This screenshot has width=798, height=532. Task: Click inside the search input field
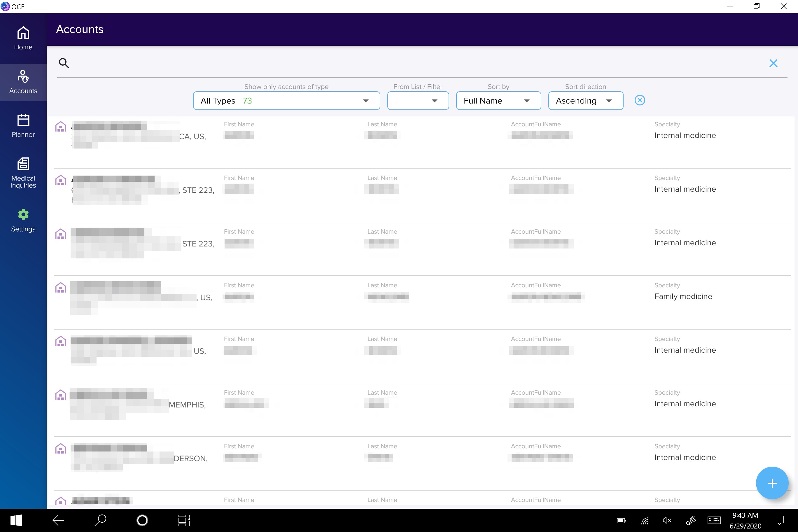[x=339, y=63]
